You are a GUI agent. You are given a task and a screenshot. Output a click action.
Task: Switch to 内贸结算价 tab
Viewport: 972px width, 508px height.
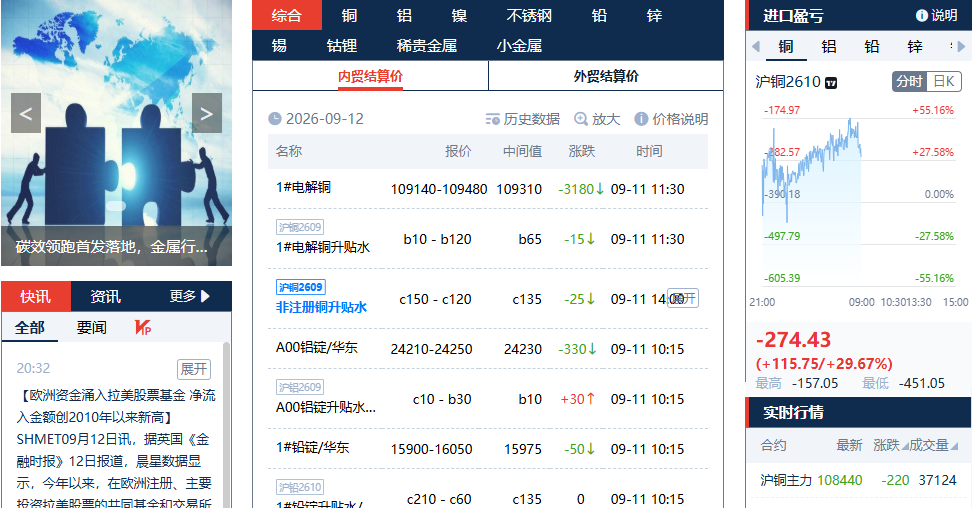[371, 76]
